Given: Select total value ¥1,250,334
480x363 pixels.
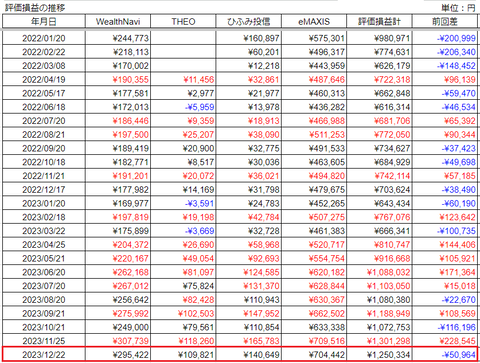Looking at the screenshot, I should pos(388,355).
